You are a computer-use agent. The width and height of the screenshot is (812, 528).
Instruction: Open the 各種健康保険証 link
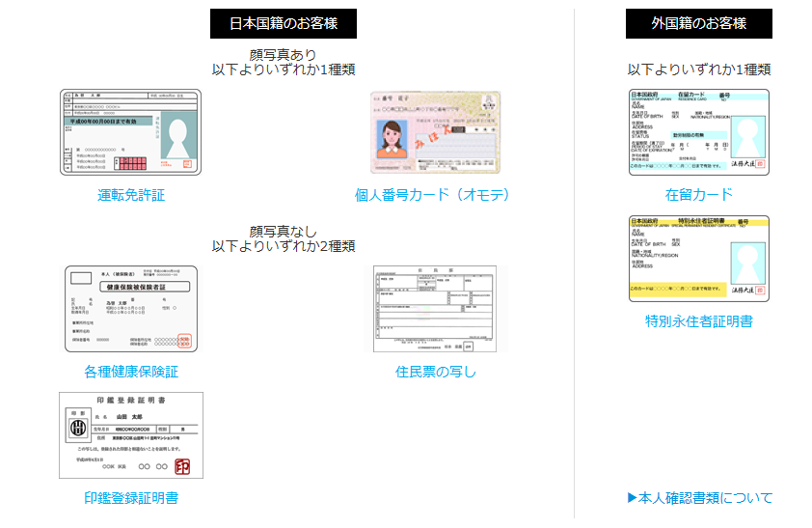click(131, 372)
